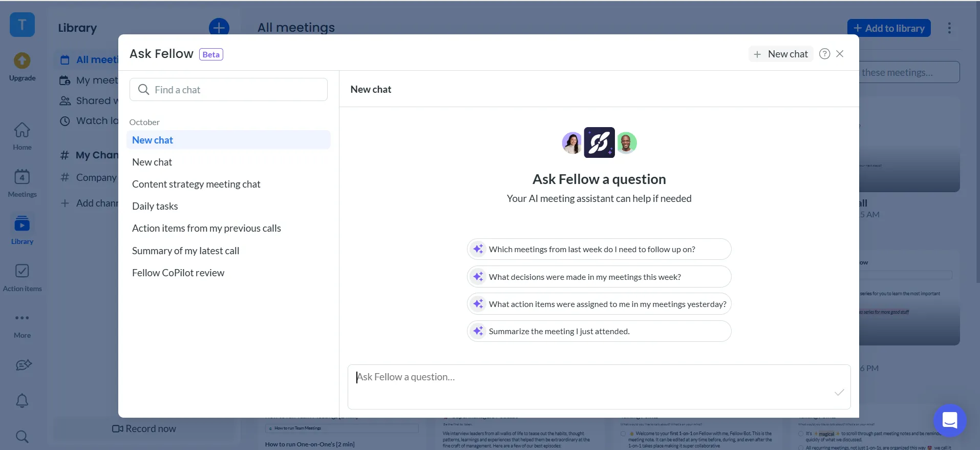Select All meetings in Library panel
This screenshot has height=450, width=980.
pyautogui.click(x=88, y=59)
